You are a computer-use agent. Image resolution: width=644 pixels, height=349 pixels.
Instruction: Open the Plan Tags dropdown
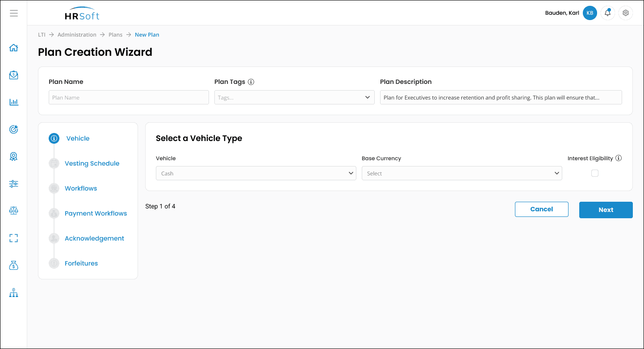coord(294,97)
